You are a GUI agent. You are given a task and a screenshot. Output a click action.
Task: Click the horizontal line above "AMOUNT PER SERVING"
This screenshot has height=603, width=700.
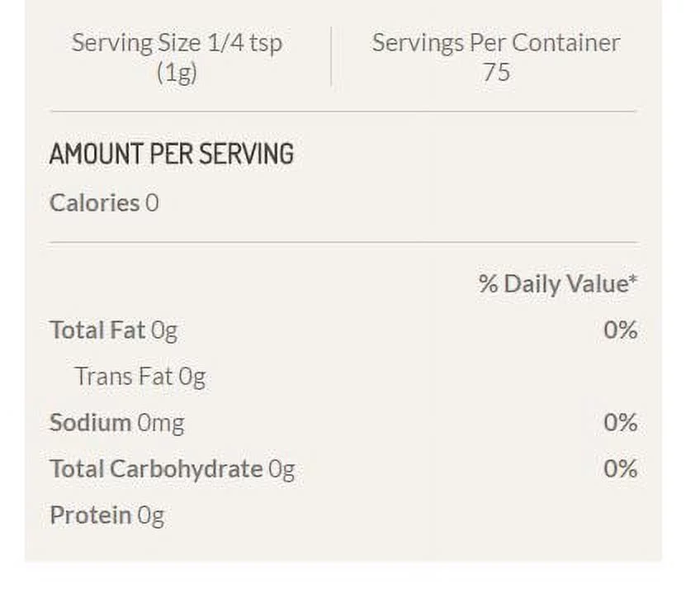pyautogui.click(x=343, y=111)
